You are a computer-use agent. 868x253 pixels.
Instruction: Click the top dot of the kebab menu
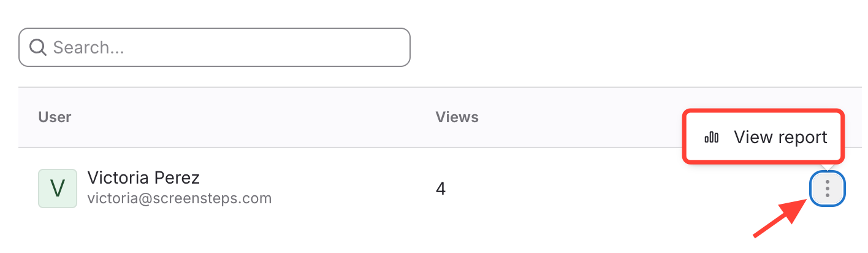[x=828, y=182]
